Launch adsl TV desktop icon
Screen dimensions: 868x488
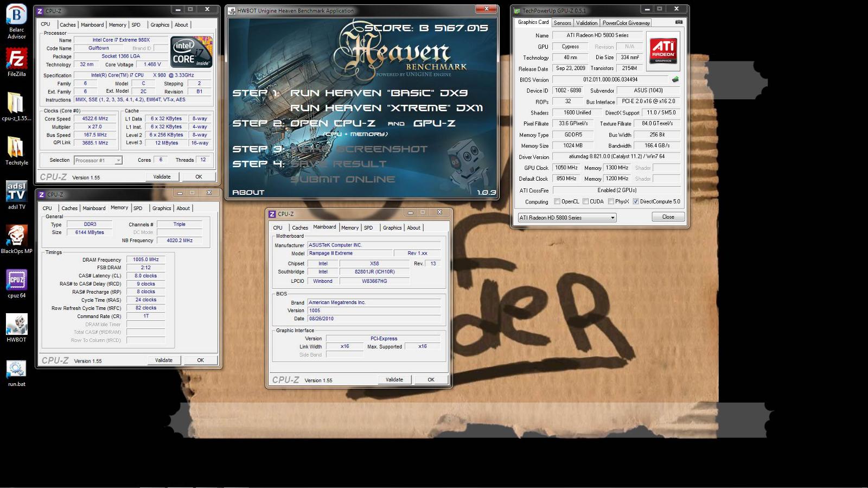tap(16, 195)
